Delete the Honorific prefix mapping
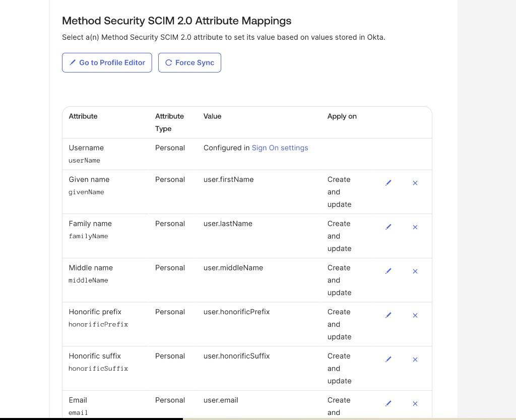The width and height of the screenshot is (516, 420). [415, 315]
